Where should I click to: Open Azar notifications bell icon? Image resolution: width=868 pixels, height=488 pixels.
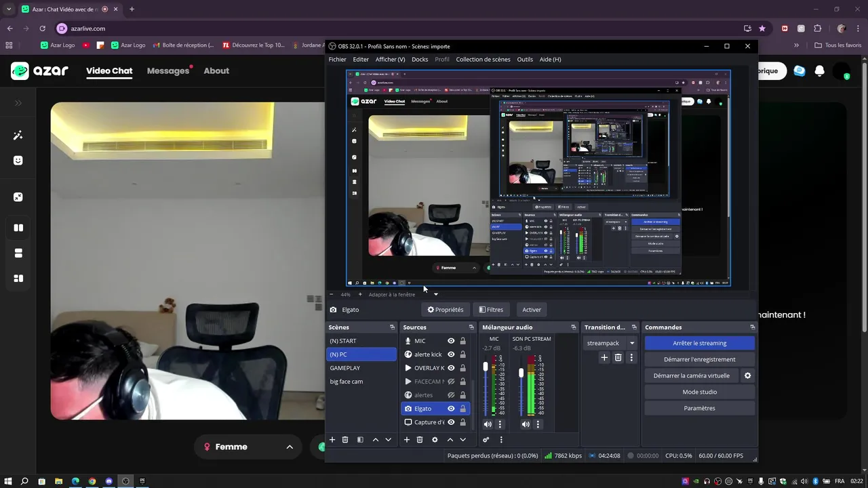[x=819, y=70]
